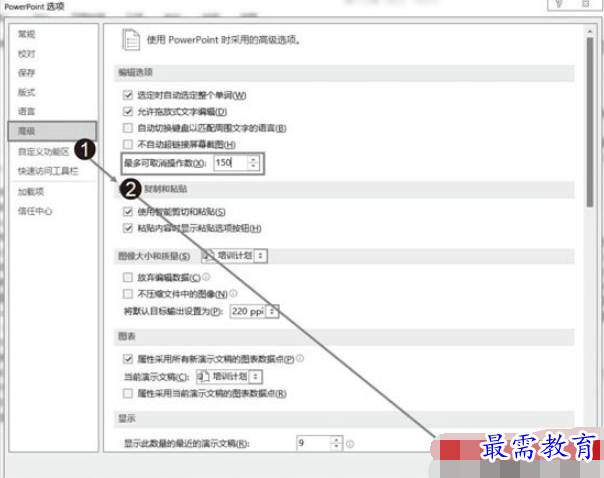Click info icon beside recent presentations count
The width and height of the screenshot is (604, 478).
point(350,444)
